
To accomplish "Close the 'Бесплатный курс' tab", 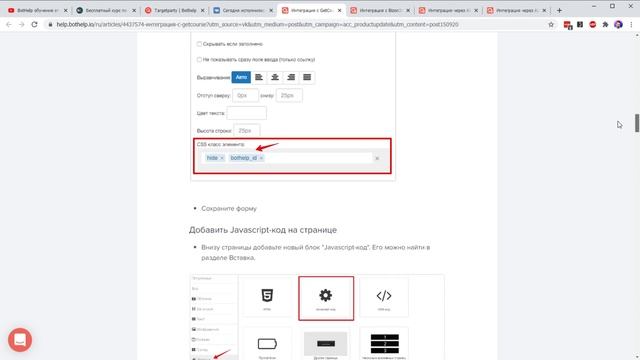I will pyautogui.click(x=134, y=10).
